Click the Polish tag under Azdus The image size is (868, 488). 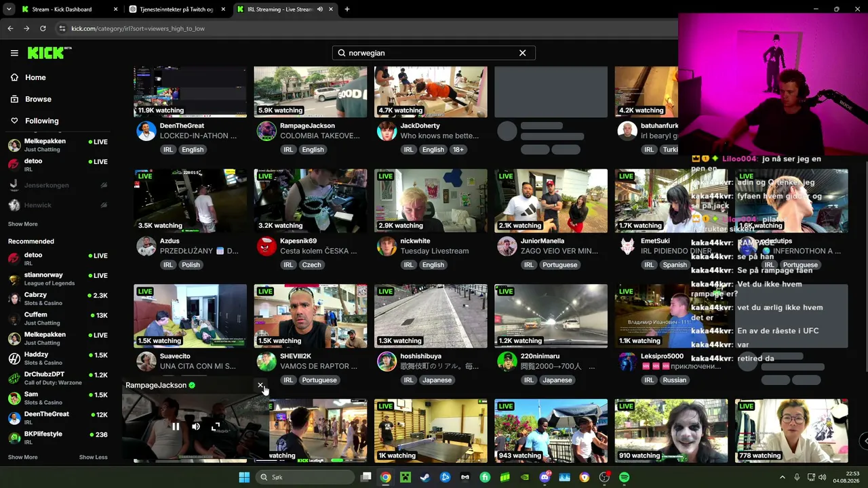click(x=191, y=265)
